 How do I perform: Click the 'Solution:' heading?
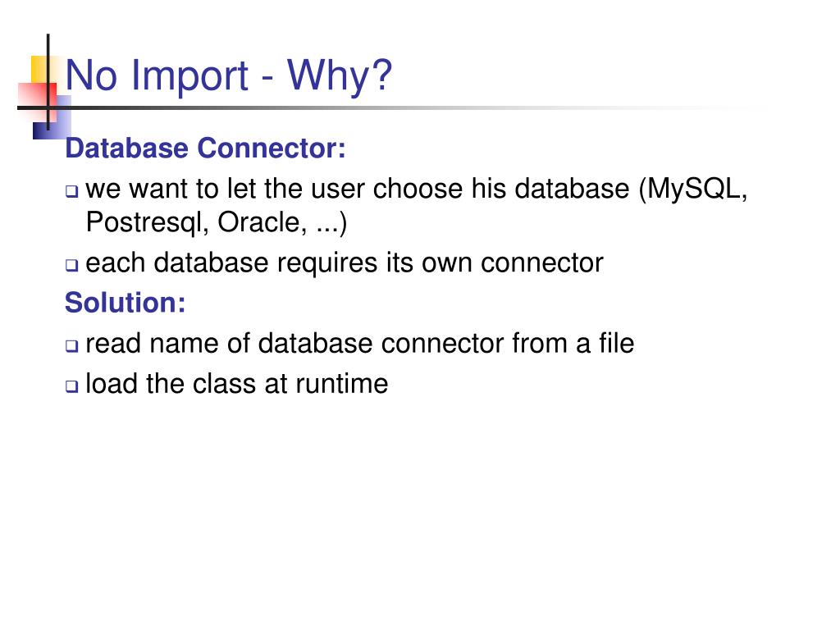126,302
